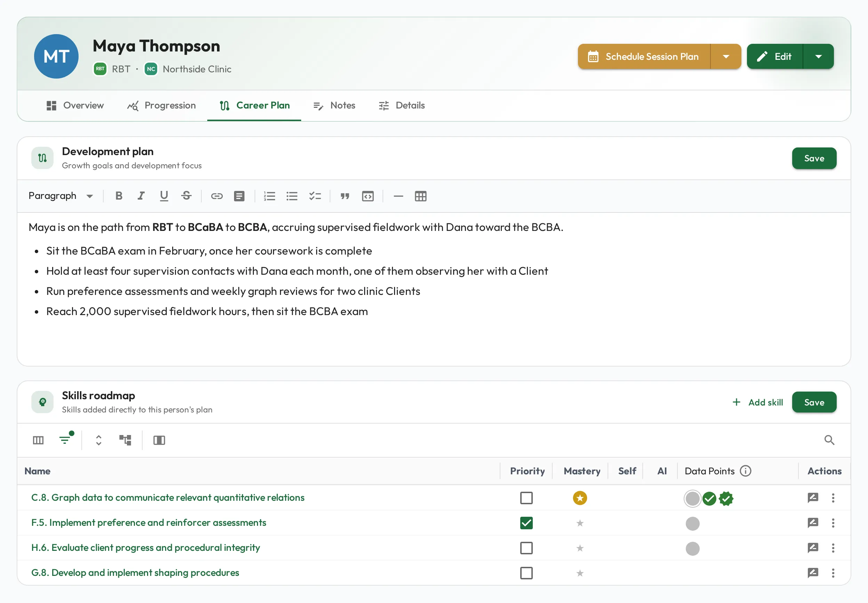
Task: Toggle expand/collapse rows arrows in roadmap toolbar
Action: click(98, 440)
